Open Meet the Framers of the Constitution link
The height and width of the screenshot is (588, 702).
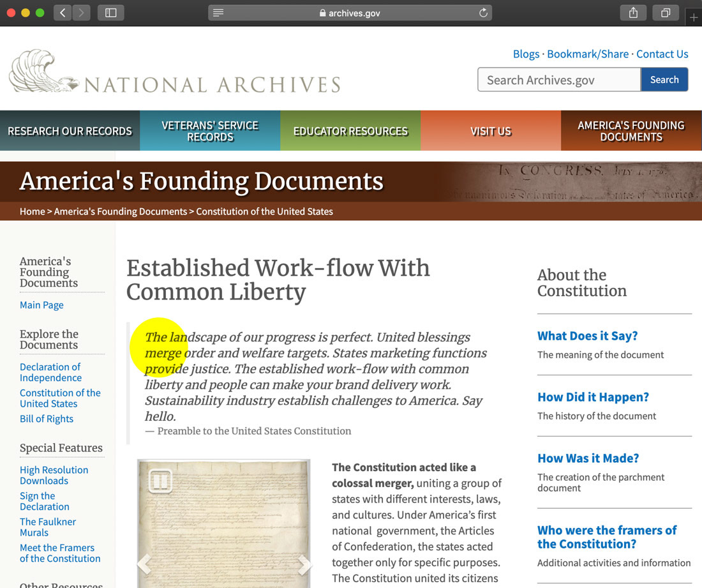coord(60,553)
